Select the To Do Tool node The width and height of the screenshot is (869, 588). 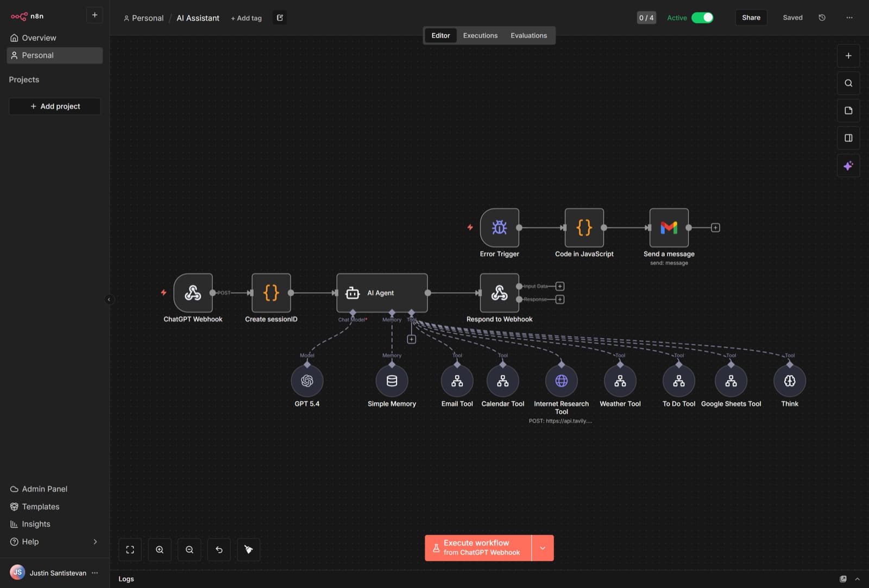(x=678, y=381)
